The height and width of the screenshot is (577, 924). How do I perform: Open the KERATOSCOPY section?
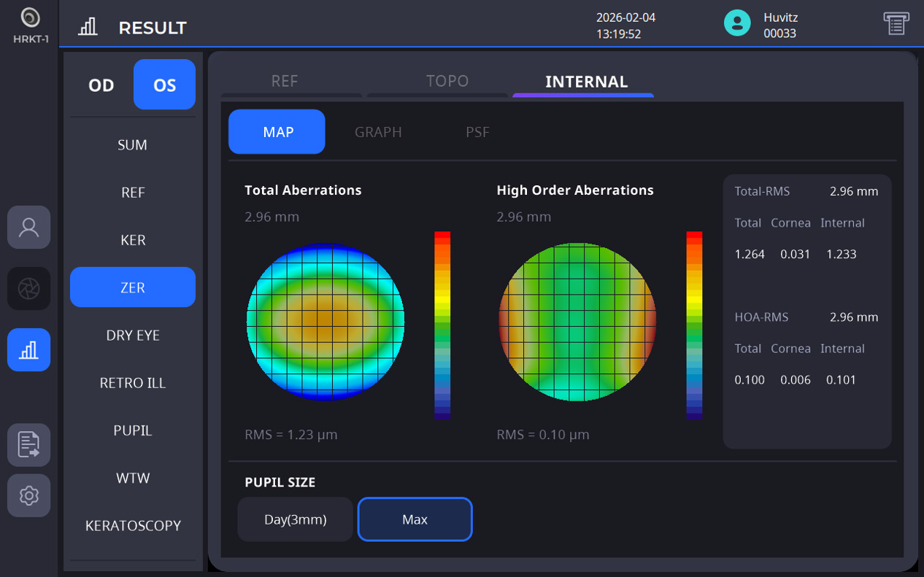click(x=133, y=525)
